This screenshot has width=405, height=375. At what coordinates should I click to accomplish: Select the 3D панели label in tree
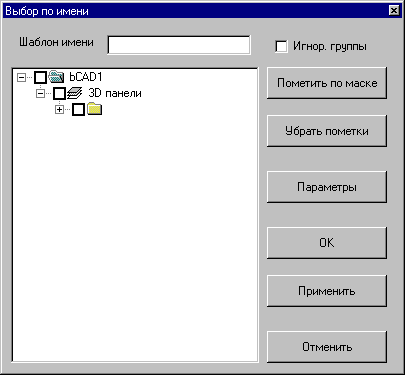115,93
